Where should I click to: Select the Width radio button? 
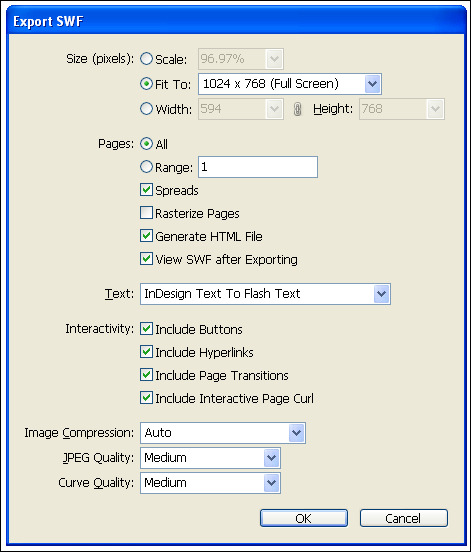click(146, 109)
